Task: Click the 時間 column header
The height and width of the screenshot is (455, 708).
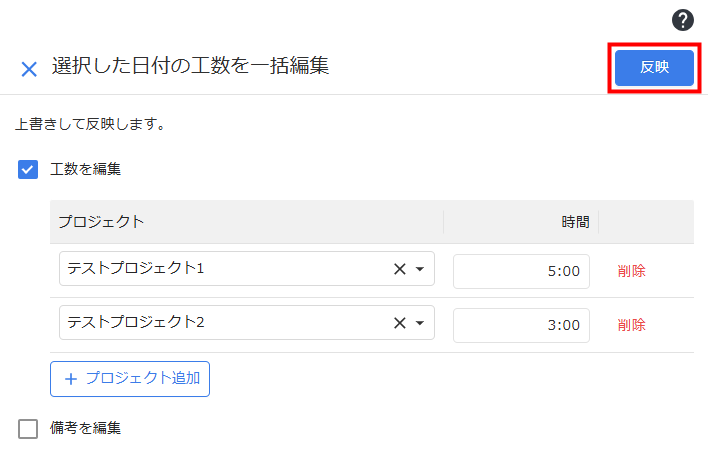Action: (575, 222)
